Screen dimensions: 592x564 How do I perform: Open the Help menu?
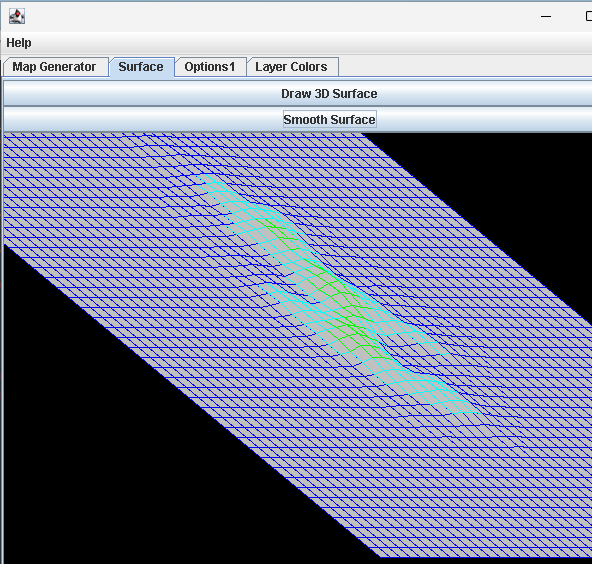pos(18,43)
